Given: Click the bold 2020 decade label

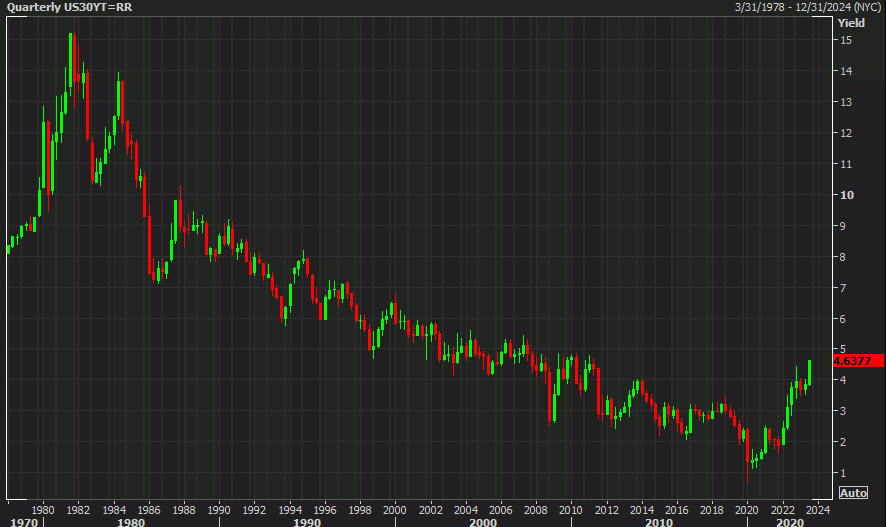Looking at the screenshot, I should pyautogui.click(x=790, y=522).
